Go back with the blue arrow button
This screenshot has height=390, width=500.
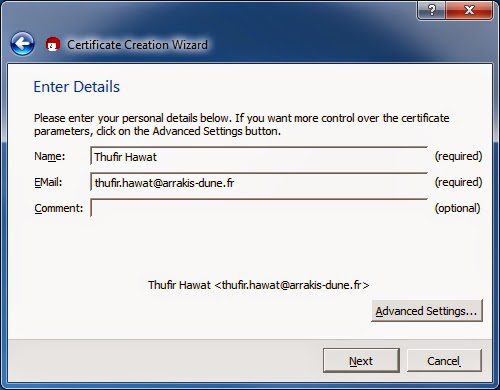click(x=22, y=44)
